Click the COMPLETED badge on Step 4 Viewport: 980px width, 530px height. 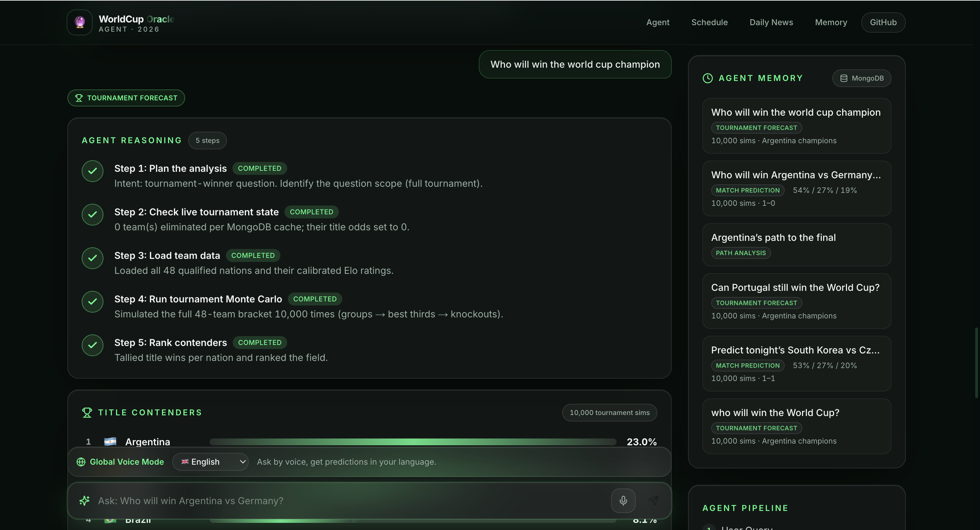pos(315,299)
